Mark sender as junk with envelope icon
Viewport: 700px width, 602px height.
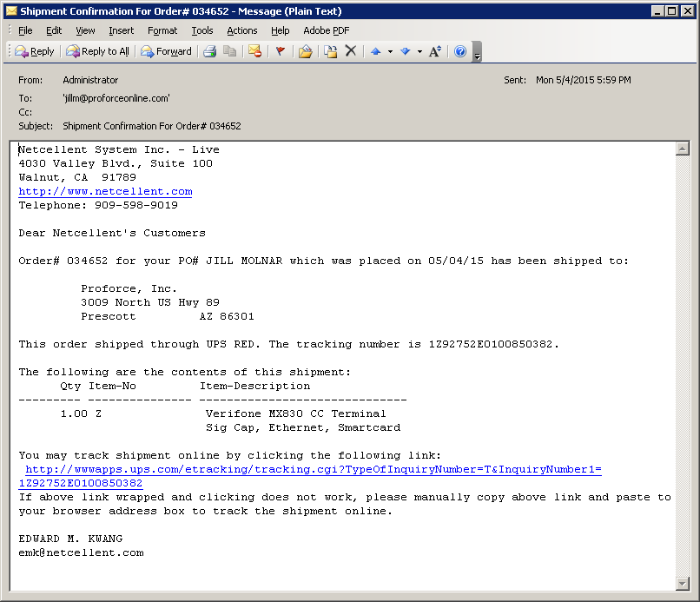click(x=254, y=51)
